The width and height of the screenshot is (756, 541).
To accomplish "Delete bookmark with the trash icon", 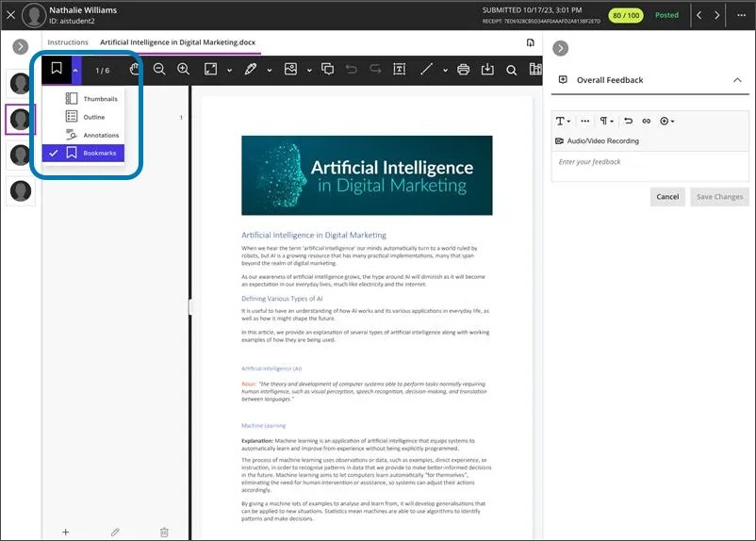I will coord(164,532).
